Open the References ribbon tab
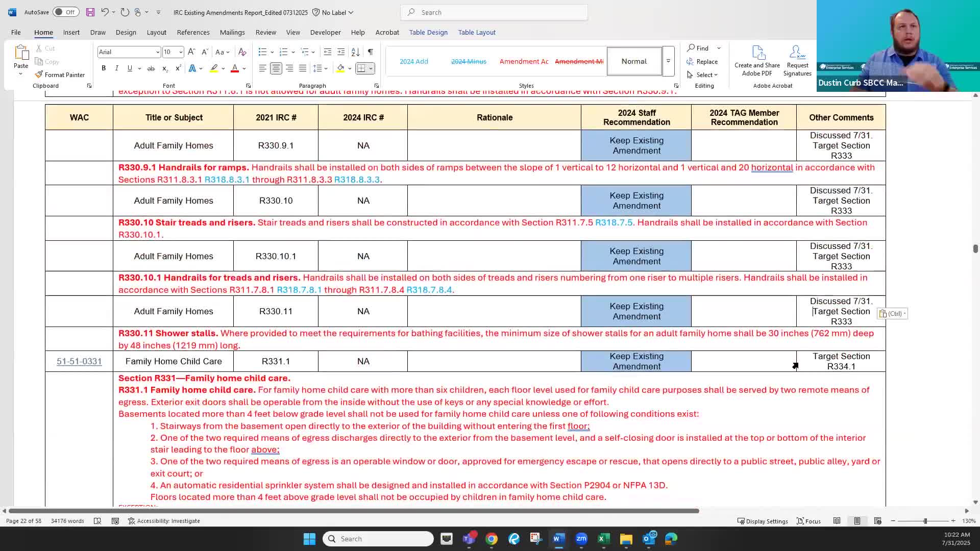 (193, 32)
